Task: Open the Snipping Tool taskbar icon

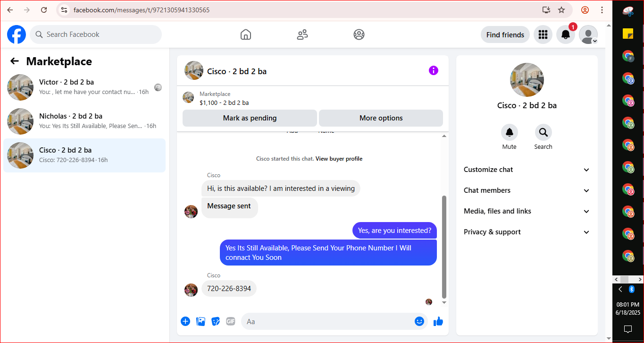Action: (628, 11)
